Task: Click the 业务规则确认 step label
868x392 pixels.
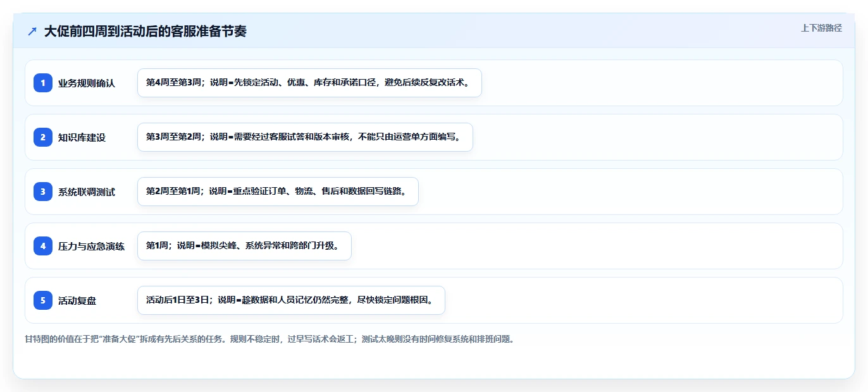Action: (87, 83)
